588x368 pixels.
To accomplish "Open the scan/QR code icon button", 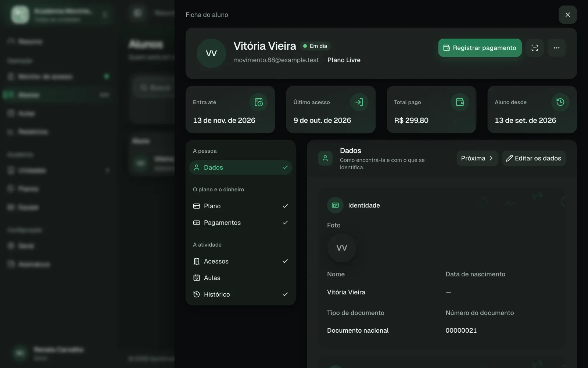I will tap(535, 48).
